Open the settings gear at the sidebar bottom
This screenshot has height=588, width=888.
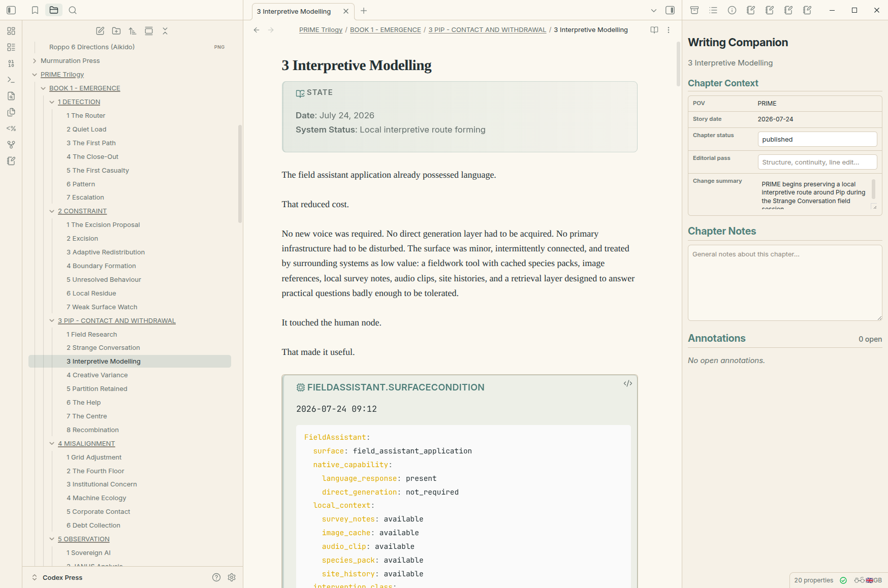tap(232, 577)
